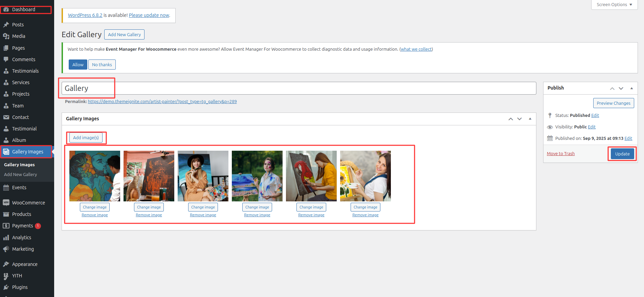Click the WooCommerce logo icon

click(6, 203)
